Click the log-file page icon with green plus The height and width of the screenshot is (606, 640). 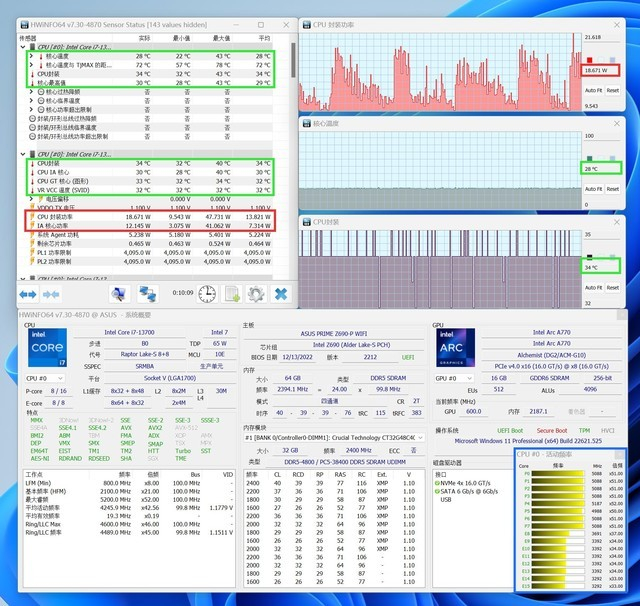[231, 294]
